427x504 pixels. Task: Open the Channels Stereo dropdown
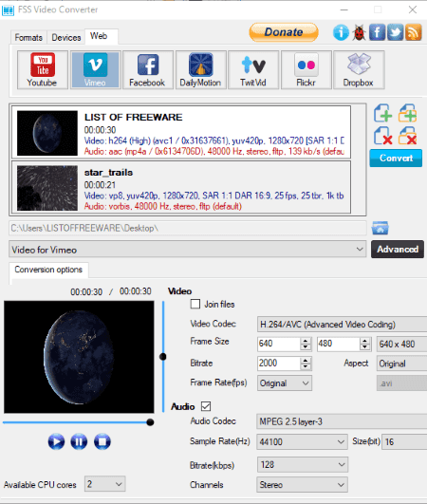(302, 485)
